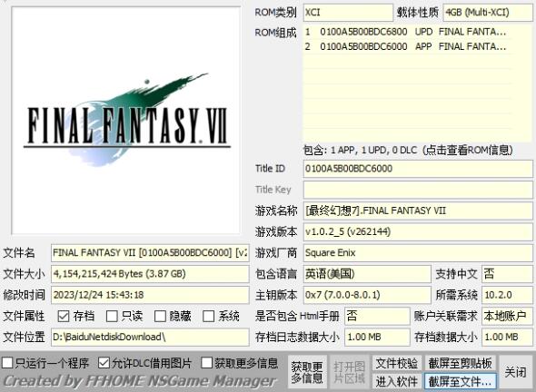The width and height of the screenshot is (536, 392).
Task: Click the Final Fantasy VII cover thumbnail
Action: coord(125,120)
